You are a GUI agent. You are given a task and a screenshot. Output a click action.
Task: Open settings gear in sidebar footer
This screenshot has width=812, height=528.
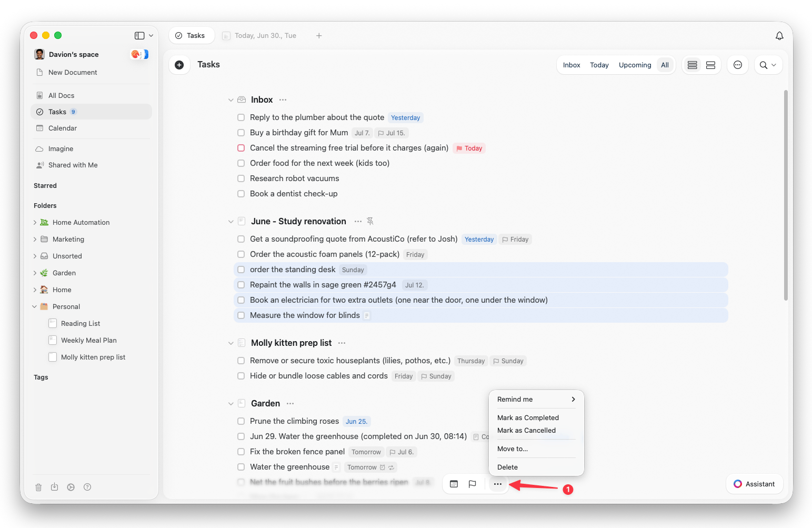point(71,487)
